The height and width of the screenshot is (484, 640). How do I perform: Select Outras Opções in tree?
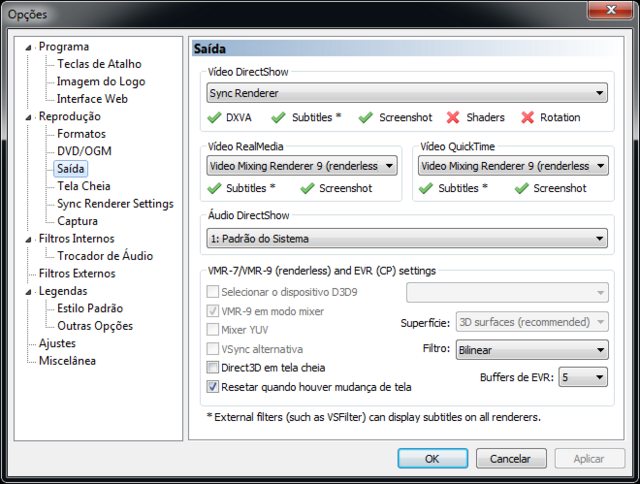[95, 326]
